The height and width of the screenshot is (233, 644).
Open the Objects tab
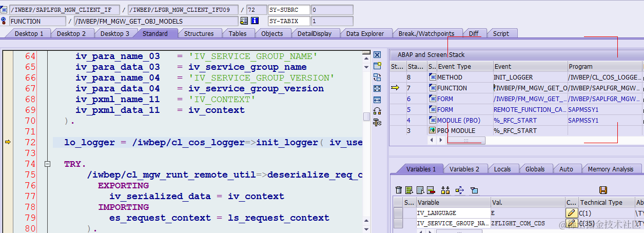(x=272, y=33)
